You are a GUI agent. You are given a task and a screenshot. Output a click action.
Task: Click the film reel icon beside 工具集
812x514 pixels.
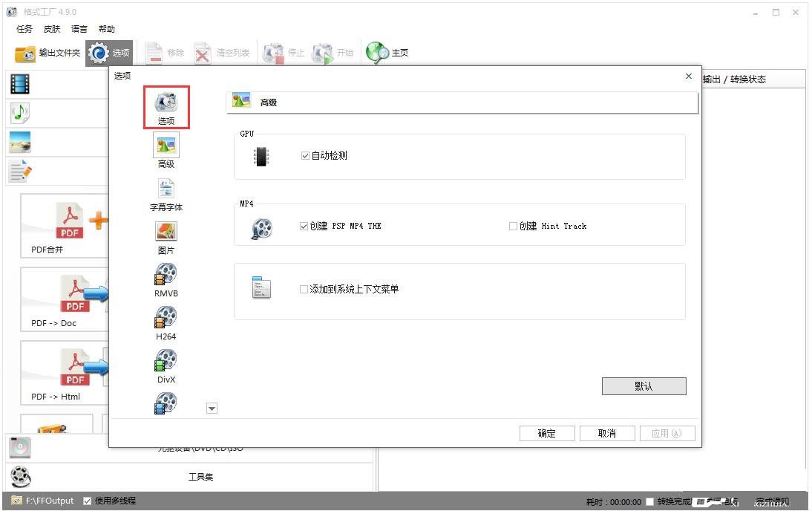point(21,477)
